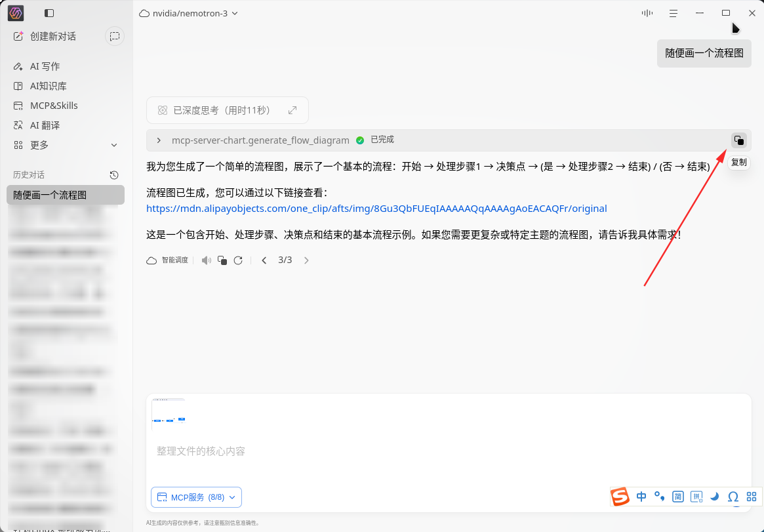Click the 已完成 status text of the tool call
The width and height of the screenshot is (764, 532).
tap(382, 140)
